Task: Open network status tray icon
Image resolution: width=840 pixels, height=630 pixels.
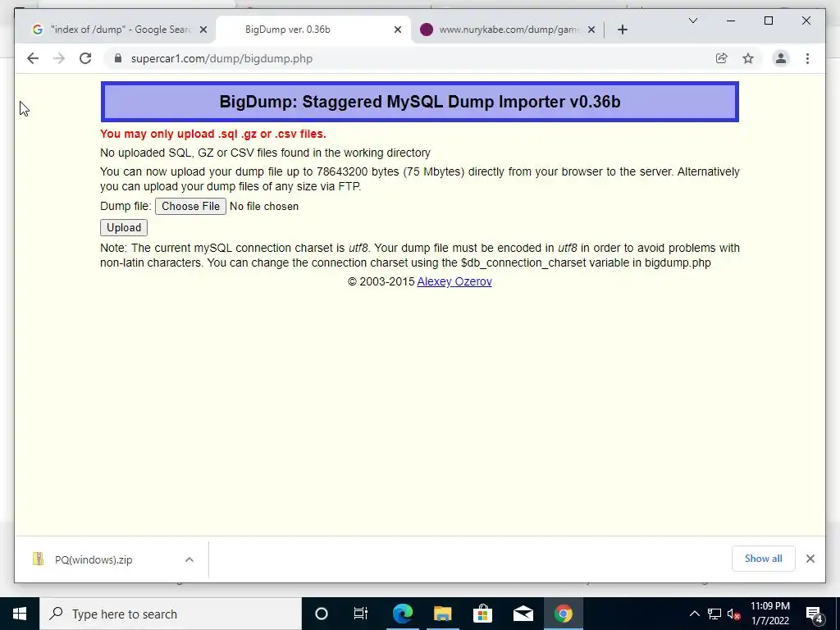Action: 714,614
